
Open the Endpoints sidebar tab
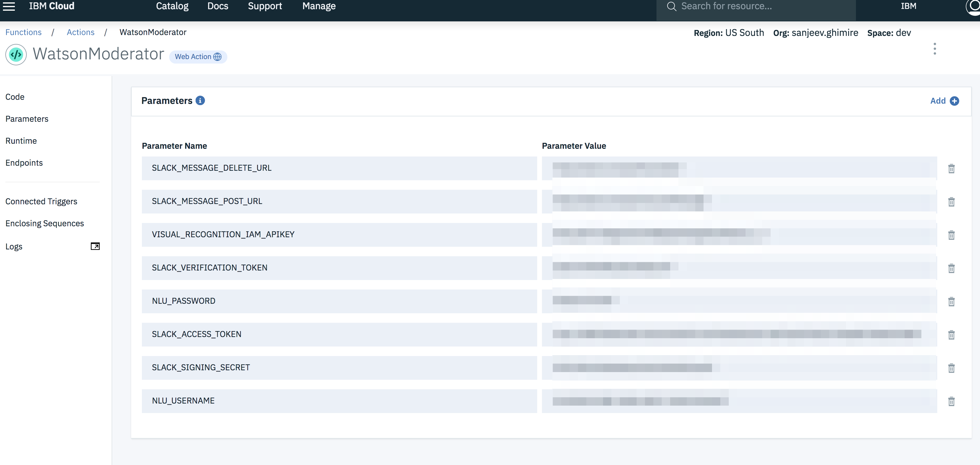[24, 163]
